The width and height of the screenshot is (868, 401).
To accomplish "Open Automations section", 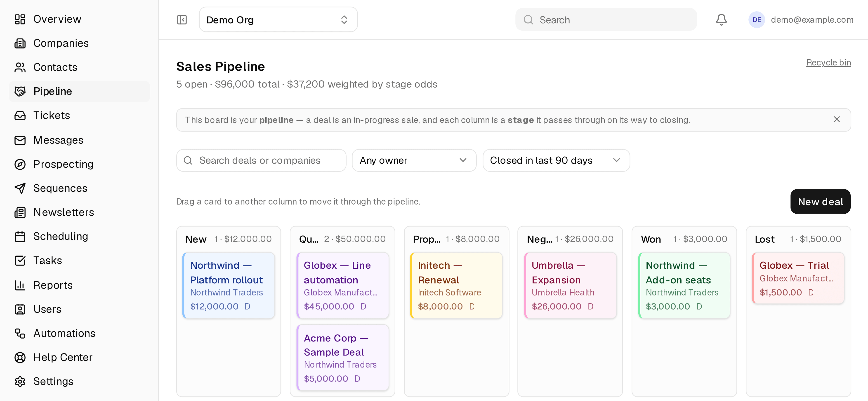I will pyautogui.click(x=80, y=333).
